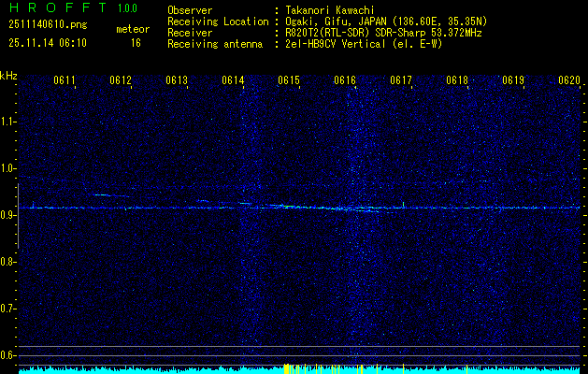Click the meteor echo trace just after 0611
The width and height of the screenshot is (588, 374).
pyautogui.click(x=110, y=195)
